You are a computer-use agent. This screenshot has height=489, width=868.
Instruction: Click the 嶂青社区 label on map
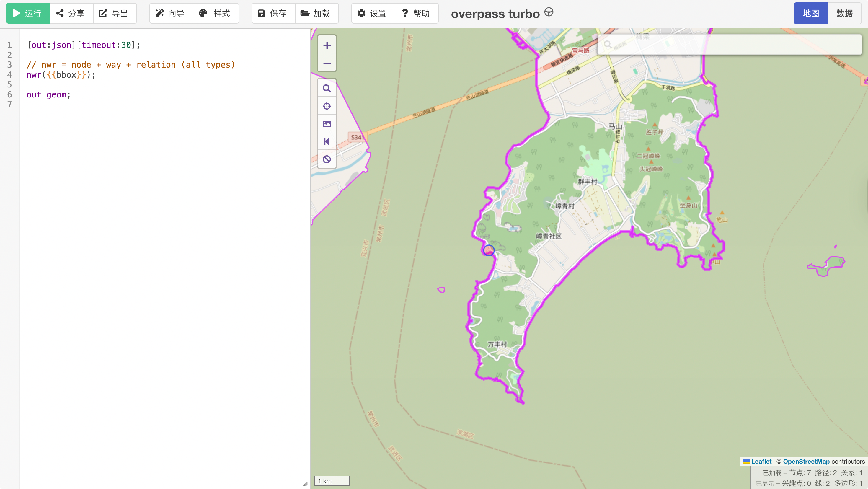(549, 236)
